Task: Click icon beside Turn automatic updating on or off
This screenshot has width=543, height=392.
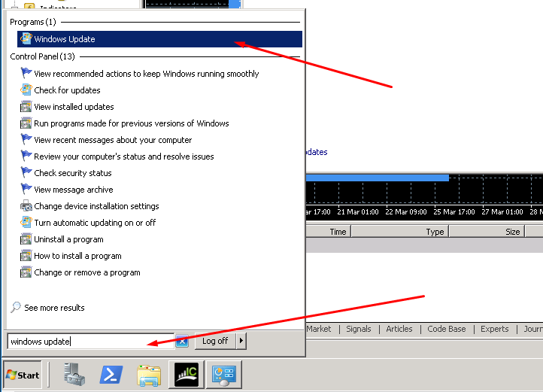Action: 26,222
